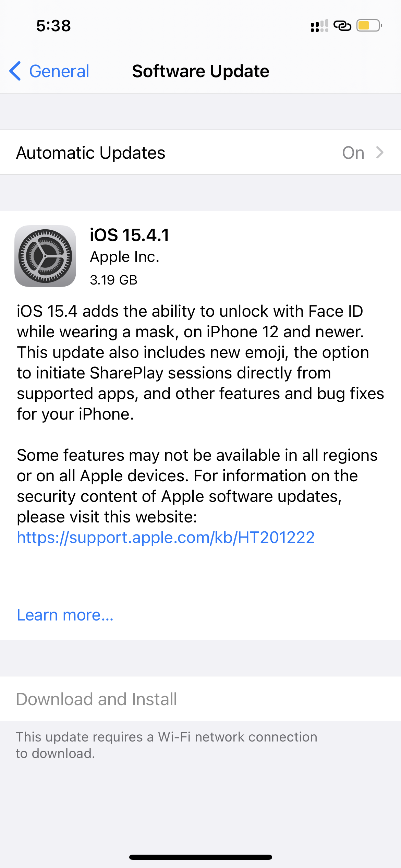Tap the Apple Inc. developer label
The image size is (401, 868).
tap(125, 257)
